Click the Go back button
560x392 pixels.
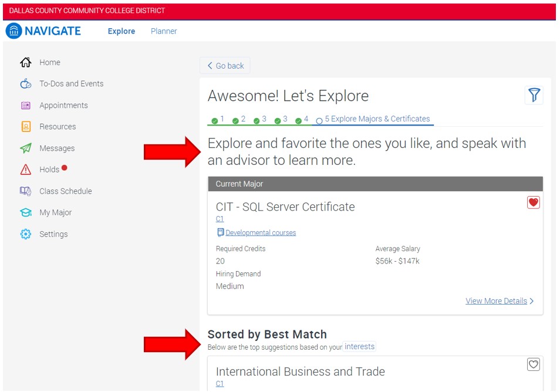[x=225, y=66]
